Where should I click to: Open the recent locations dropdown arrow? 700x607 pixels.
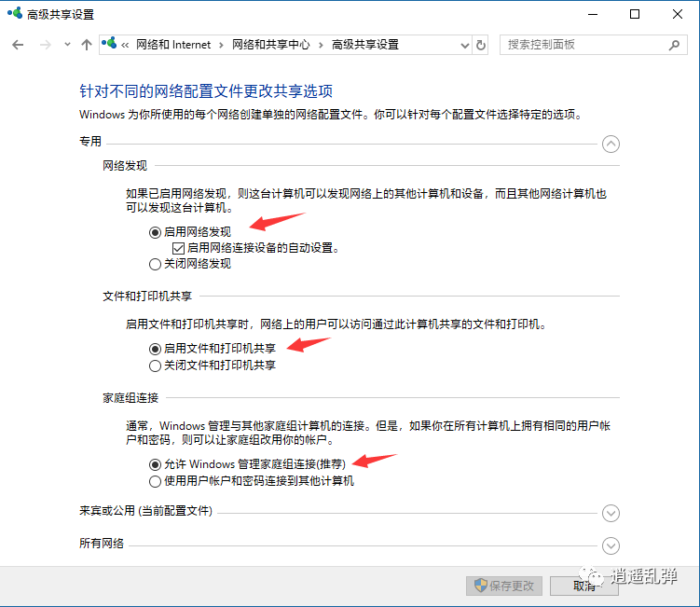(67, 45)
